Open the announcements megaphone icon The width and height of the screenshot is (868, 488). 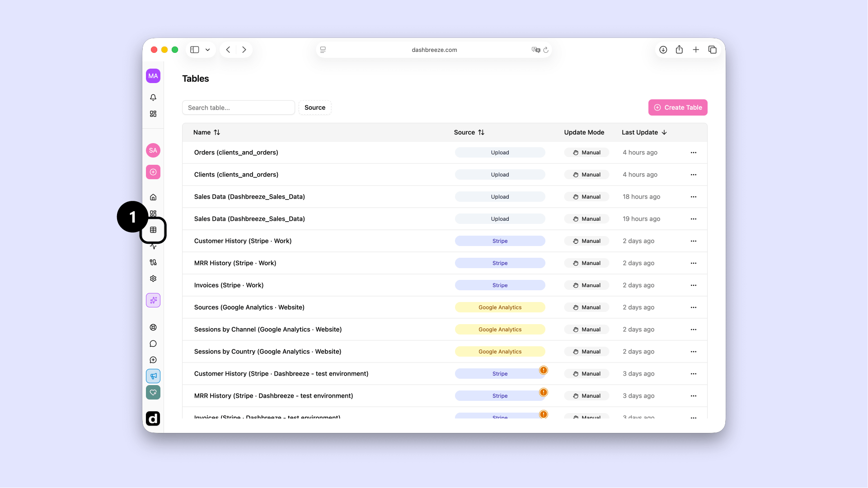click(x=153, y=376)
